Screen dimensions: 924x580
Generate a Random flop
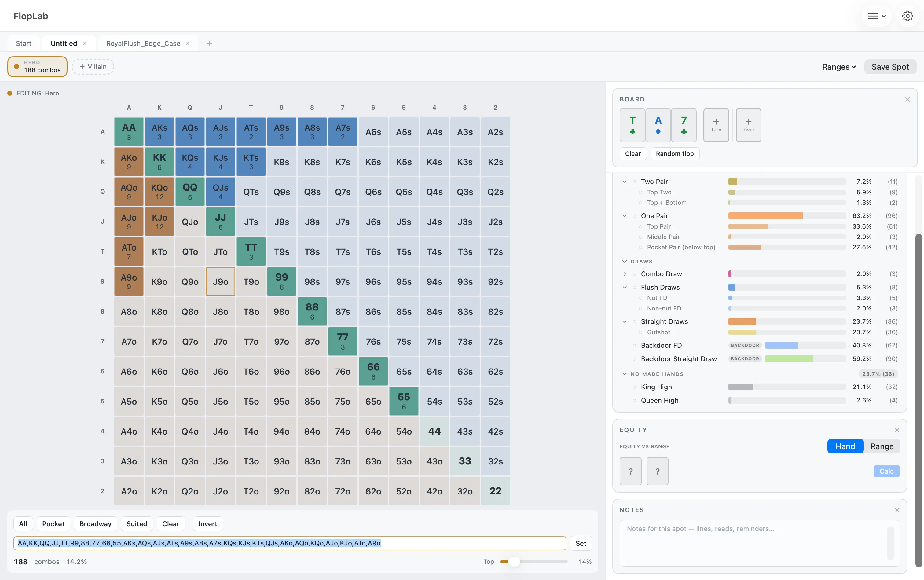tap(674, 153)
